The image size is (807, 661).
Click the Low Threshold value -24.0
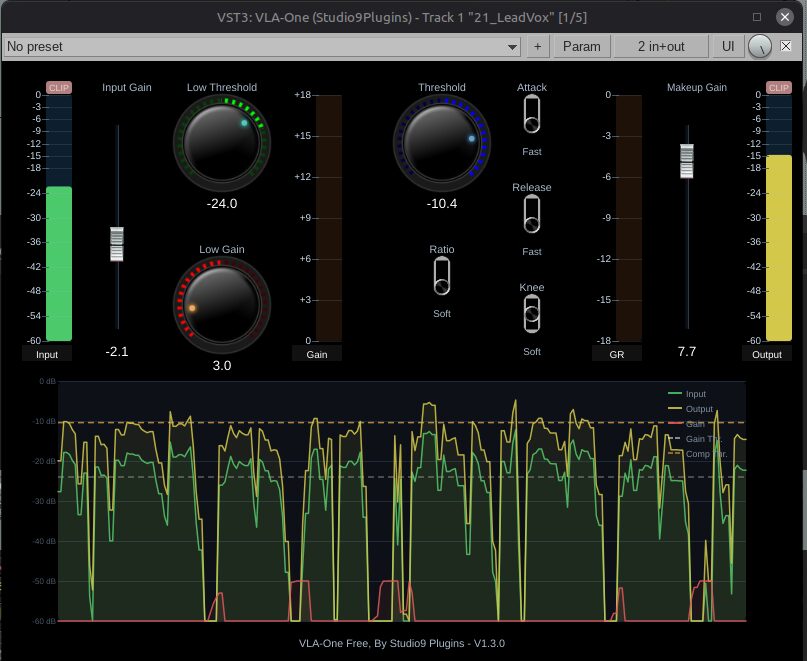point(222,204)
